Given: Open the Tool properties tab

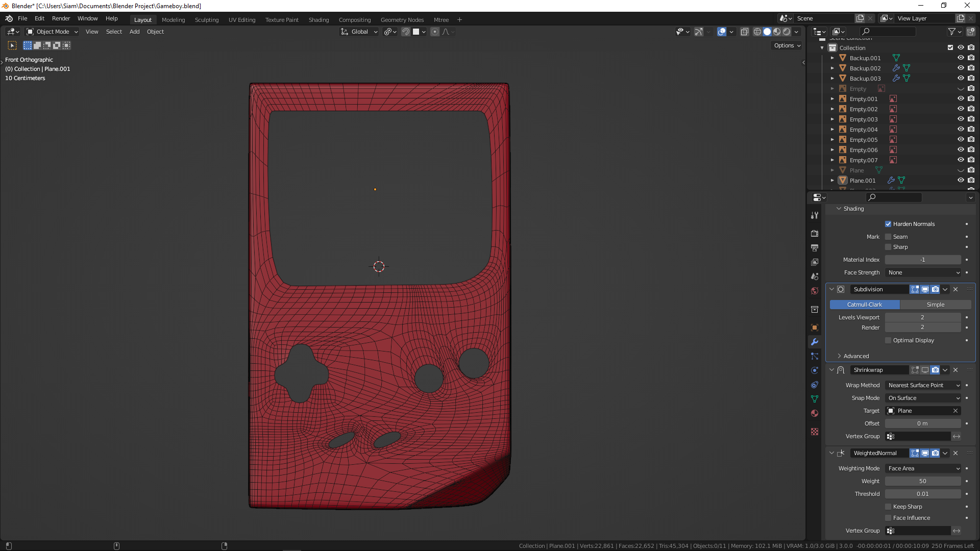Looking at the screenshot, I should (x=815, y=215).
